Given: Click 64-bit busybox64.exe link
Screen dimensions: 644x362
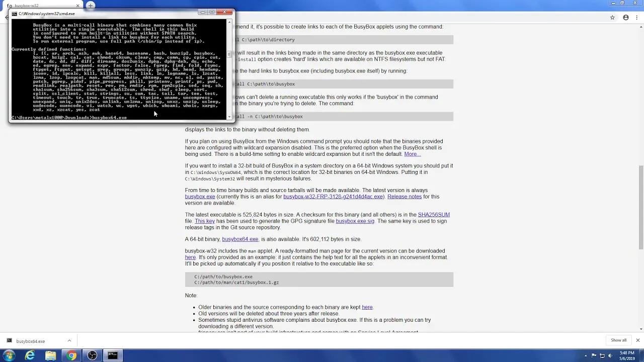Looking at the screenshot, I should click(240, 239).
